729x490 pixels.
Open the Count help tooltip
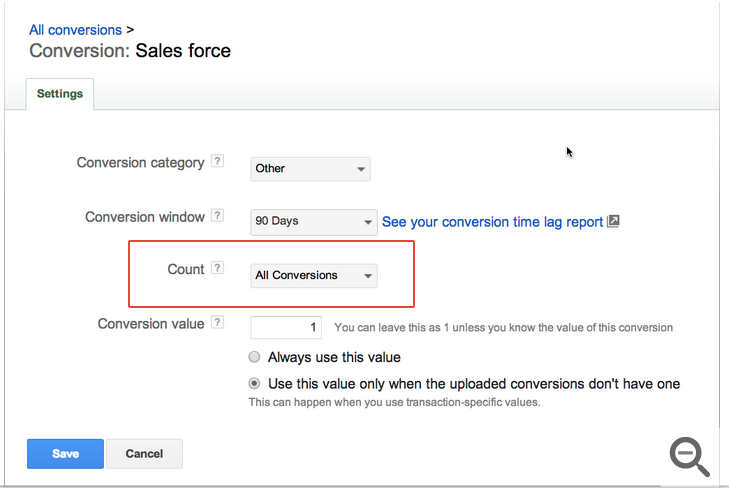point(217,268)
